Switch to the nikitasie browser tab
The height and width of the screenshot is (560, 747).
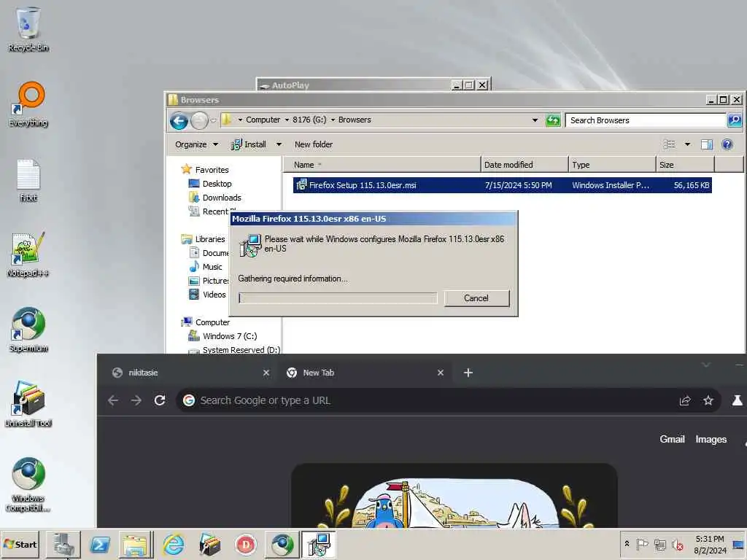tap(190, 373)
